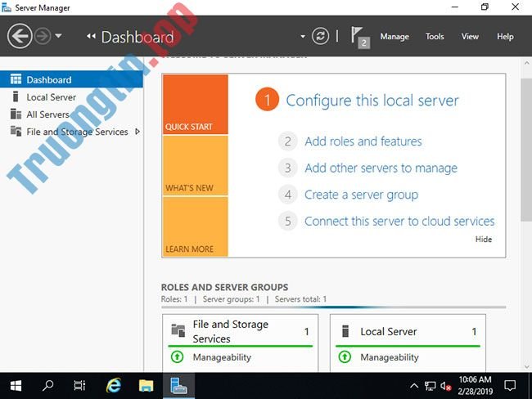Click the scroll down arrow of scrollbar

coord(526,366)
